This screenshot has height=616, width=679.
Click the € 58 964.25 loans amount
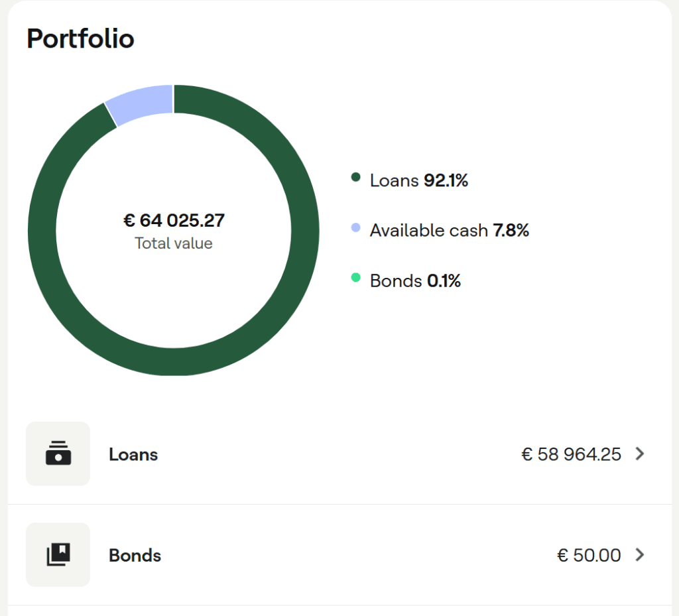(x=571, y=454)
